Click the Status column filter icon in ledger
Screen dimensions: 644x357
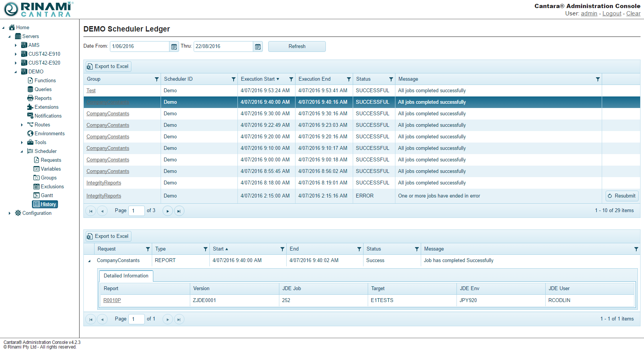(x=391, y=79)
